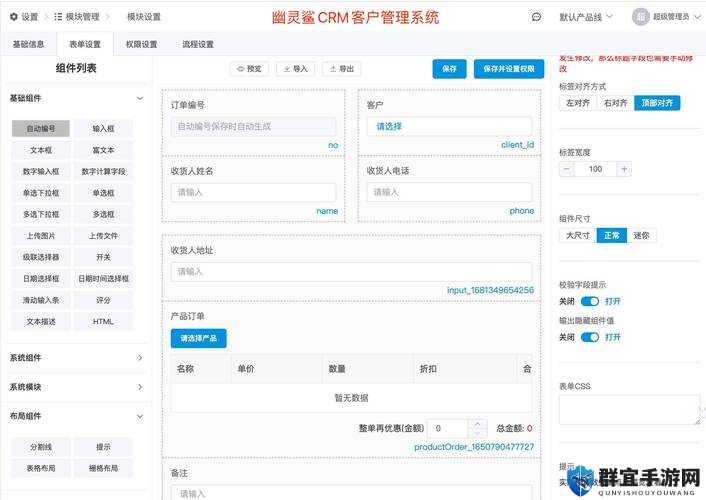Click the 导入 import button
This screenshot has height=500, width=706.
[295, 69]
